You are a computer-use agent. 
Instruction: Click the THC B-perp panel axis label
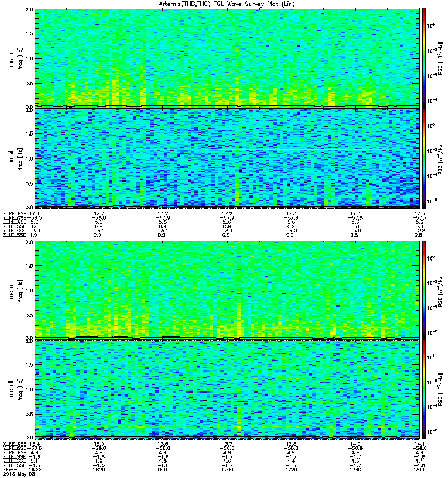pyautogui.click(x=16, y=290)
